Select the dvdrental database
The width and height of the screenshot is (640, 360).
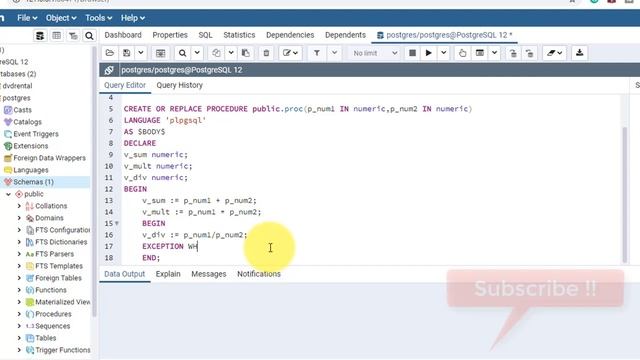[17, 86]
